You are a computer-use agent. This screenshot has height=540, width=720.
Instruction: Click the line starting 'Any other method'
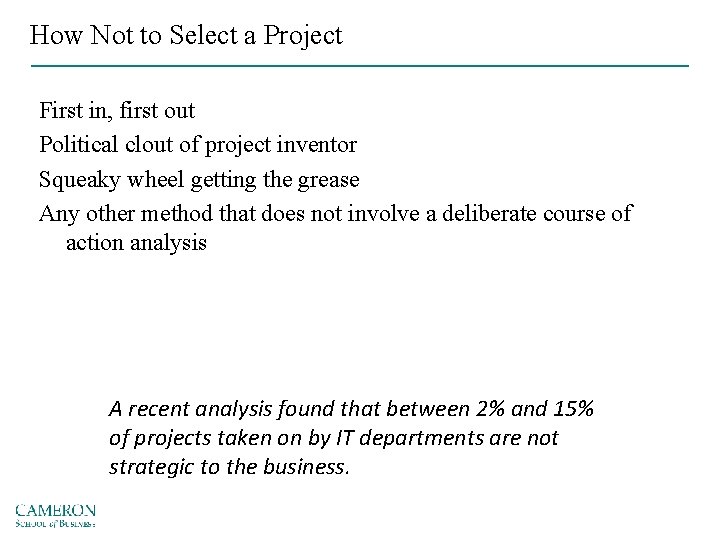coord(335,215)
